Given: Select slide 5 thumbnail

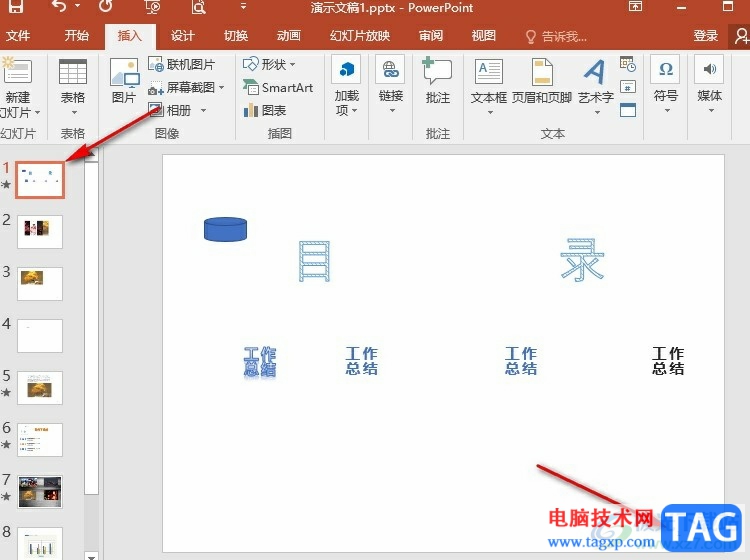Looking at the screenshot, I should (x=40, y=388).
